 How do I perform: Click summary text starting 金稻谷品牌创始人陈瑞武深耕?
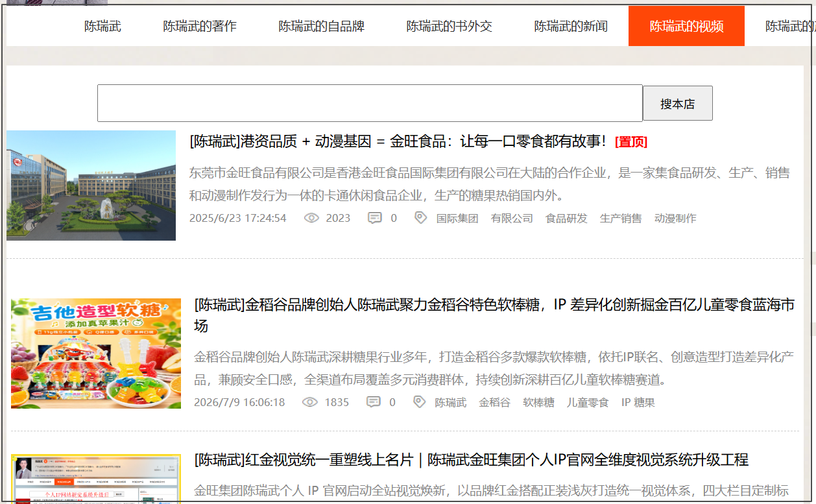(494, 368)
